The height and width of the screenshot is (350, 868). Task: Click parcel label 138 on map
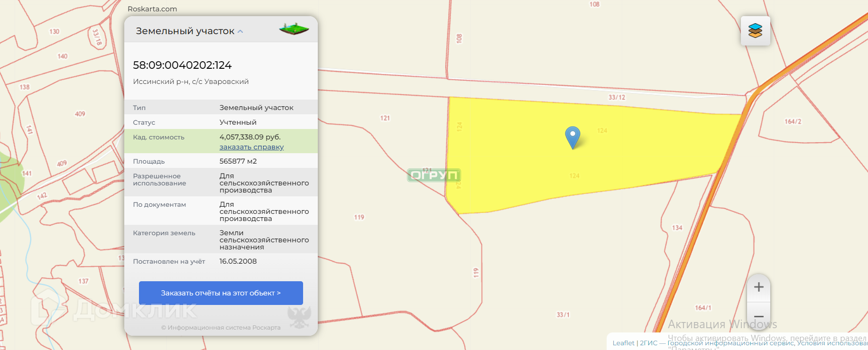[25, 87]
